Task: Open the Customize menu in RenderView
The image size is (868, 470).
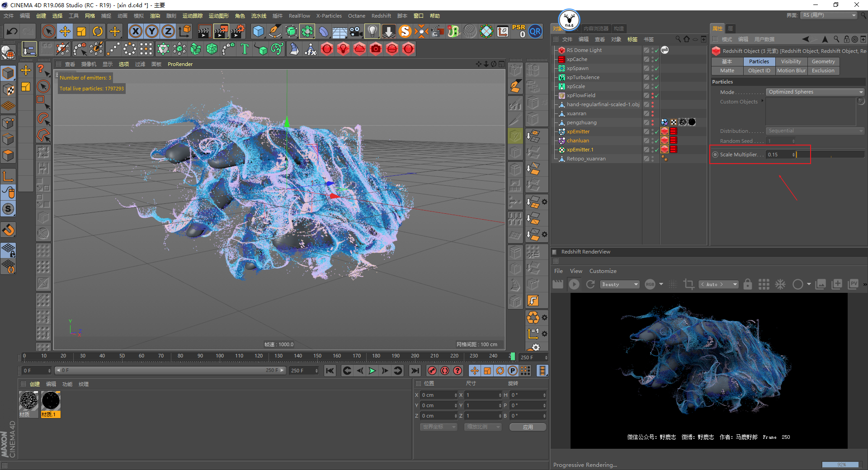Action: coord(603,271)
